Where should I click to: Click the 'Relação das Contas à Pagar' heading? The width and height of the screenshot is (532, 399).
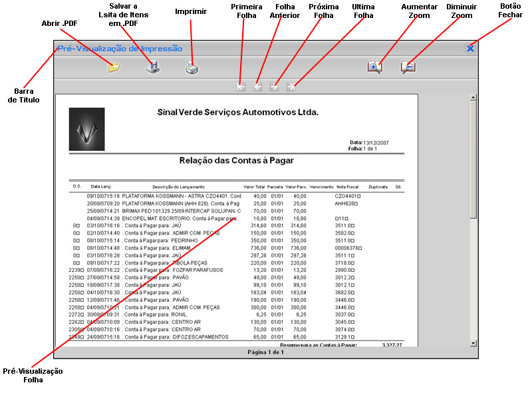pos(236,160)
